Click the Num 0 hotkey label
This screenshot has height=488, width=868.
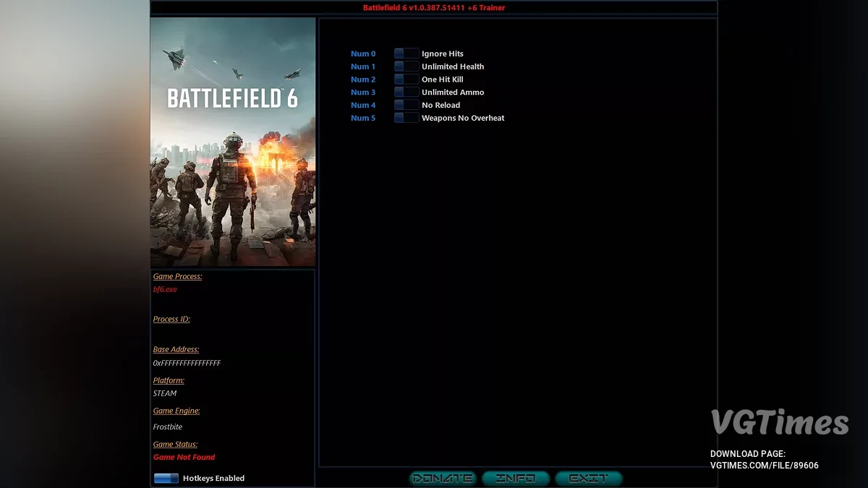363,53
